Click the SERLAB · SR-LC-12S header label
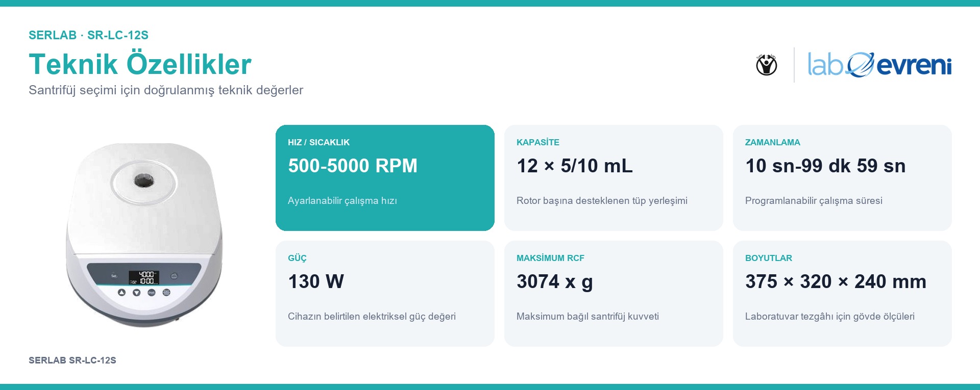This screenshot has height=390, width=980. [x=88, y=35]
